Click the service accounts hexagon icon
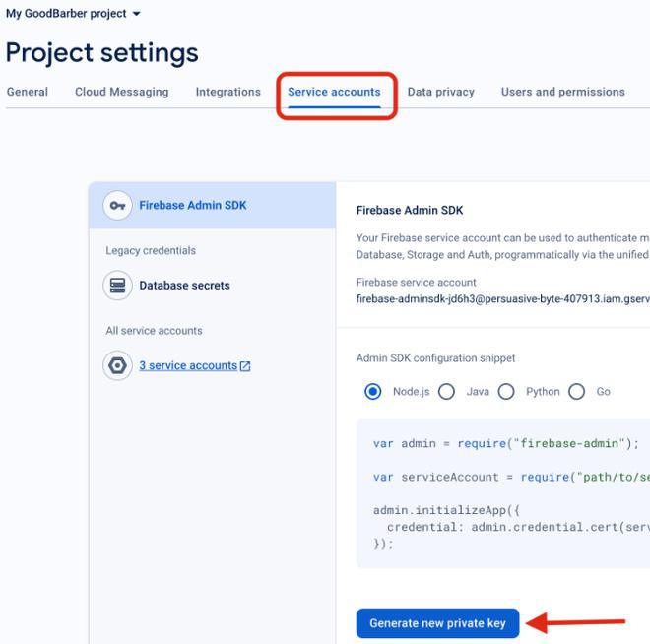Viewport: 650px width, 644px height. click(x=118, y=366)
